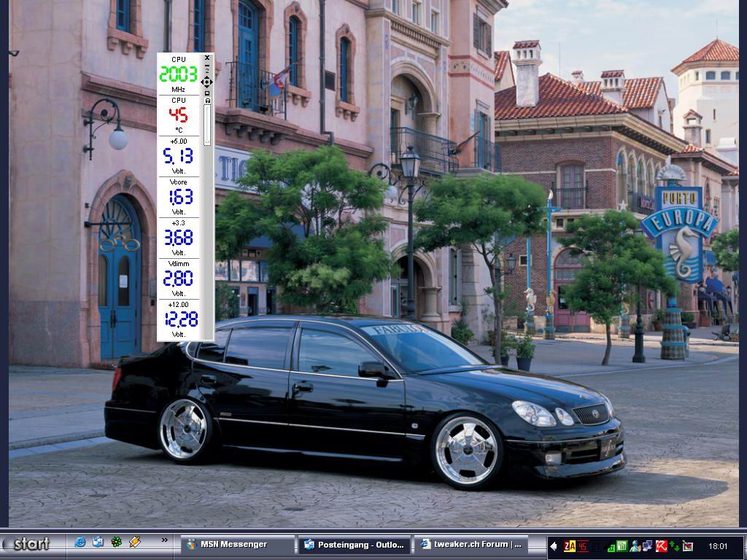
Task: Launch Internet Explorer from Quick Launch
Action: 80,542
